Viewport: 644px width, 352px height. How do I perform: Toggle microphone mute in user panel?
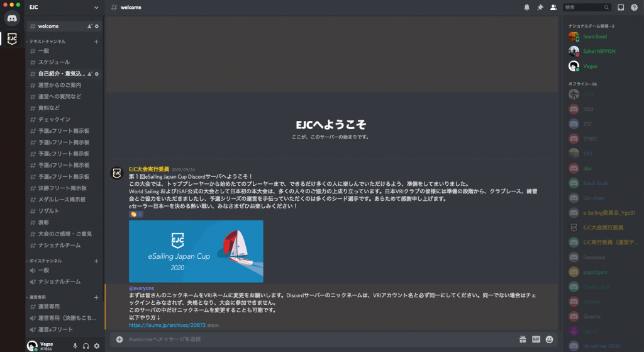pos(75,346)
